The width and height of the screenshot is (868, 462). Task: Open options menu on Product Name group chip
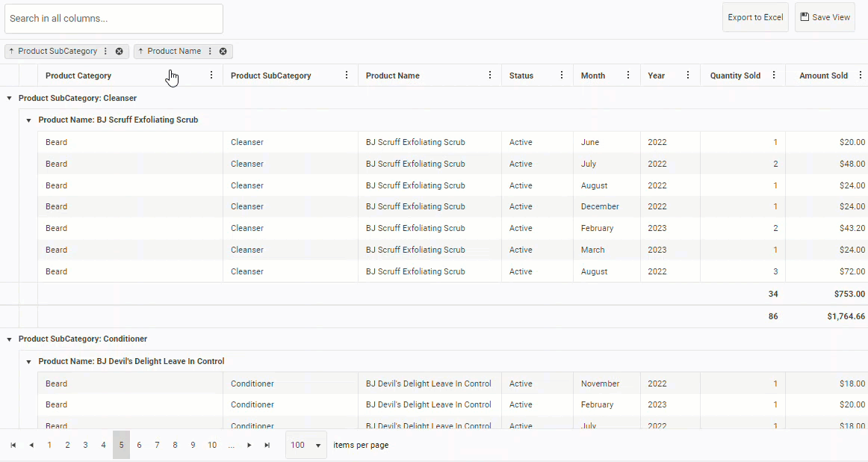coord(210,52)
